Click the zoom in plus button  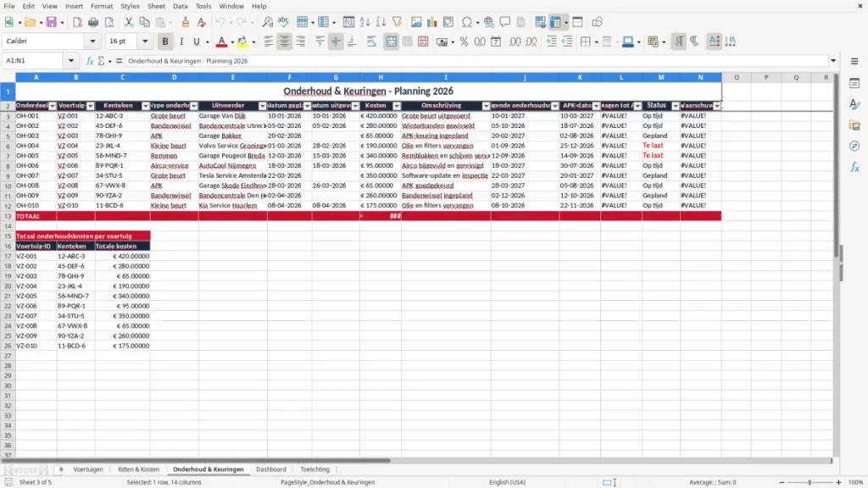click(x=838, y=482)
